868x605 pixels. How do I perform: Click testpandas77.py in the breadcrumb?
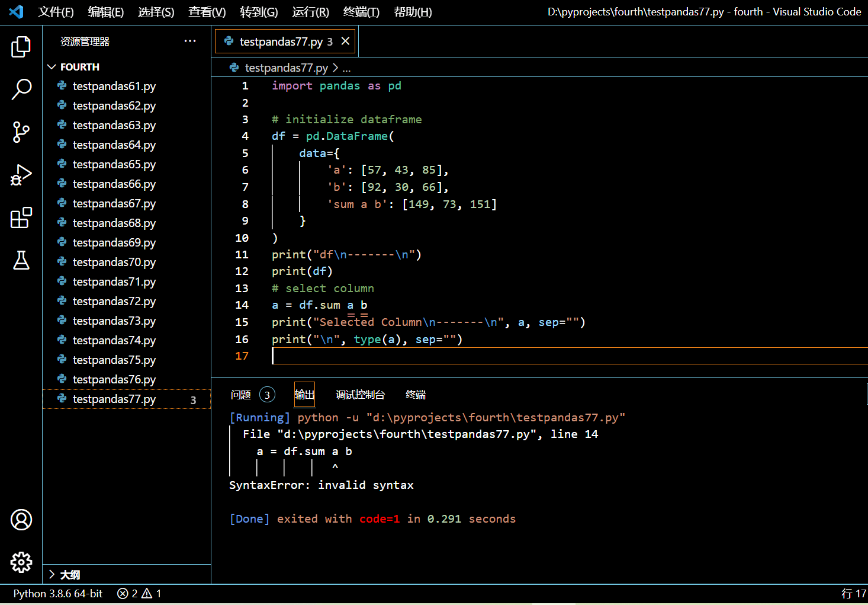[287, 68]
